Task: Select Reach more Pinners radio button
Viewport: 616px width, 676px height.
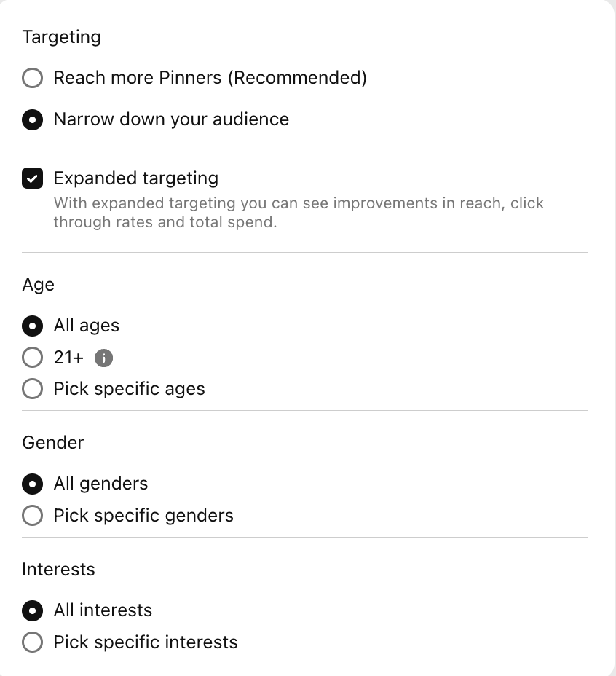Action: [32, 78]
